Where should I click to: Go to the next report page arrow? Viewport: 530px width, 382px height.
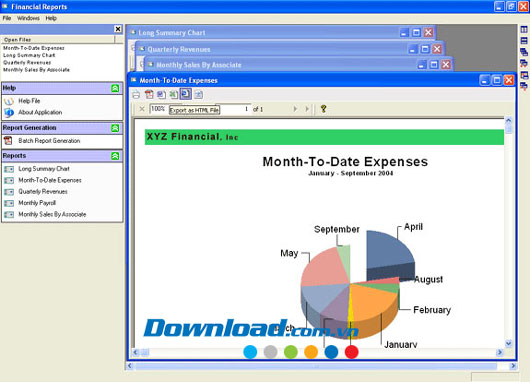(295, 109)
